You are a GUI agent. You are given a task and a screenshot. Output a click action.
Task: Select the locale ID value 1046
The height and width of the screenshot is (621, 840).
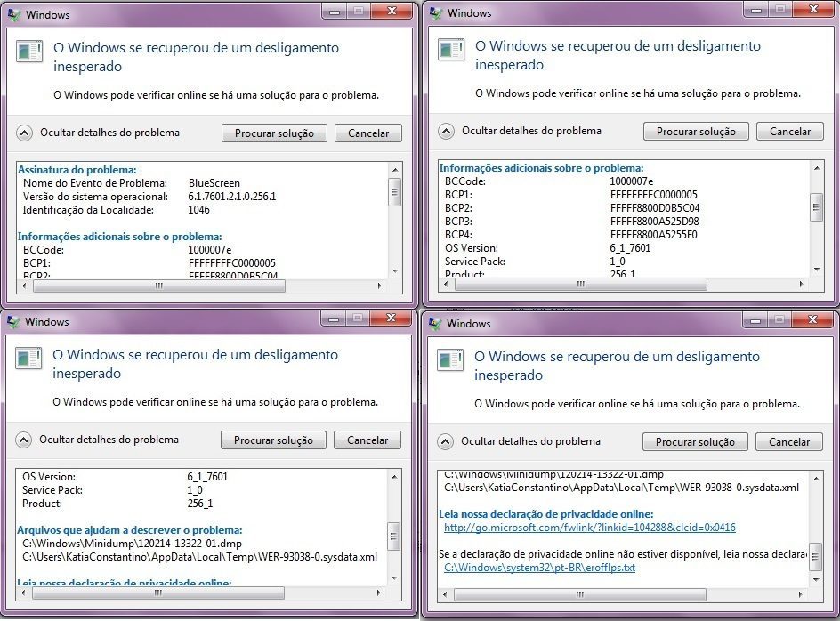pyautogui.click(x=198, y=210)
